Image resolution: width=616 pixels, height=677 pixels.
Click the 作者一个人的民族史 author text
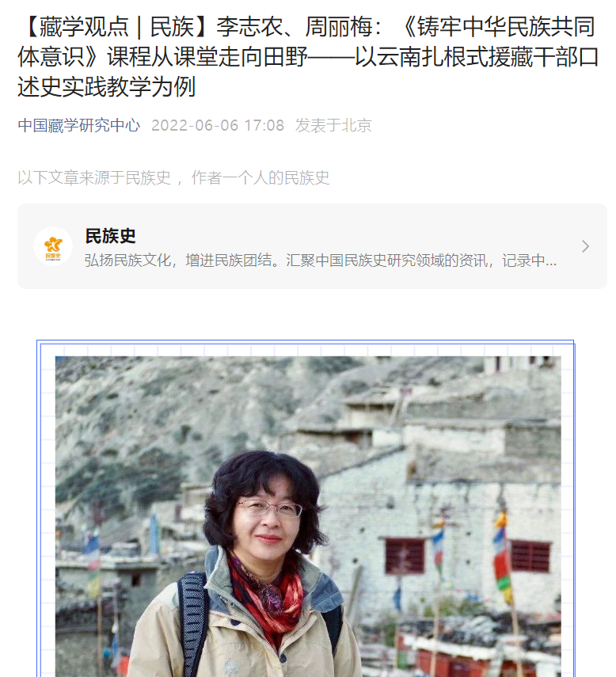tap(260, 177)
